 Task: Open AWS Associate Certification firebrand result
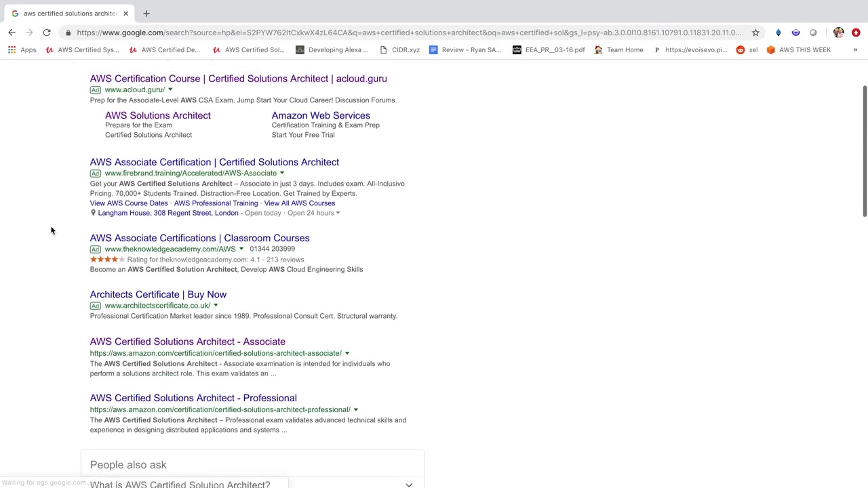(x=214, y=162)
